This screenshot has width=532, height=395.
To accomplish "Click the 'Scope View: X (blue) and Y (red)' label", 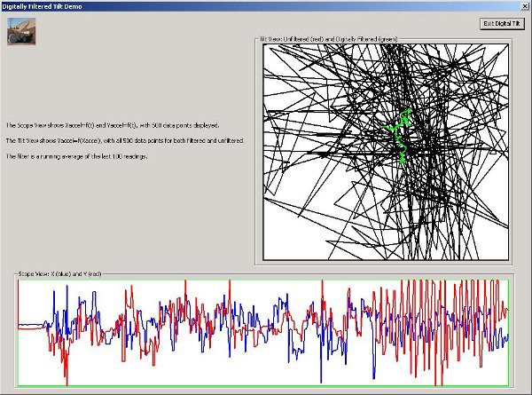I will coord(59,273).
